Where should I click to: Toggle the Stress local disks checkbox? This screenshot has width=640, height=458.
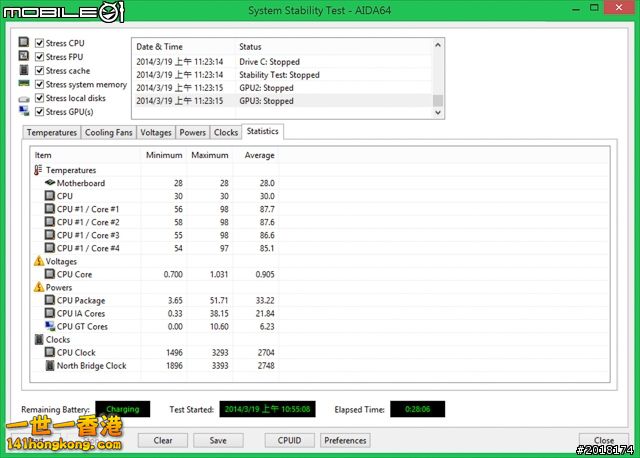40,98
